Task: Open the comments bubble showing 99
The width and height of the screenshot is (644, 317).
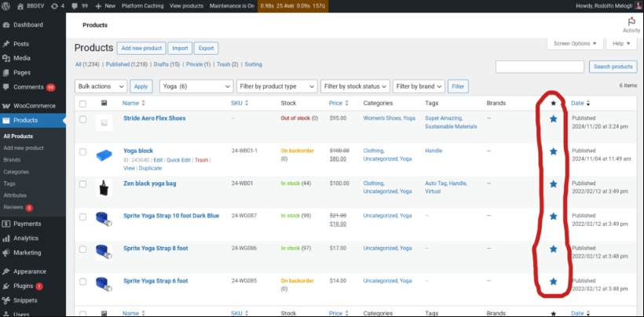Action: click(x=74, y=6)
